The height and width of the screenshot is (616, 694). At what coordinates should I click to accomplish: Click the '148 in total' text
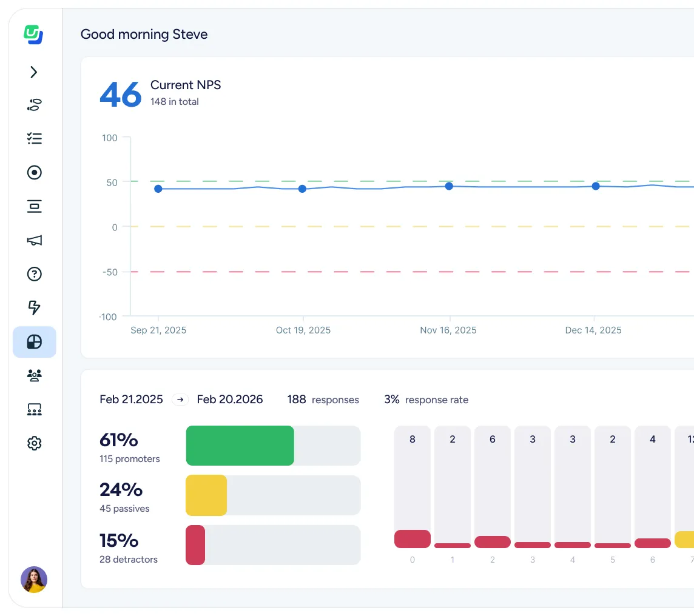(174, 102)
